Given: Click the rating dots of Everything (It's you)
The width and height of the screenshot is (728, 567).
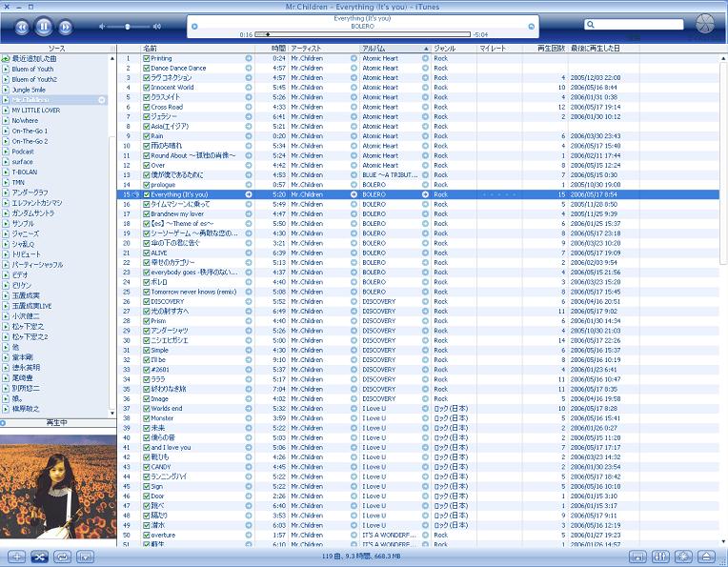Looking at the screenshot, I should (x=499, y=194).
